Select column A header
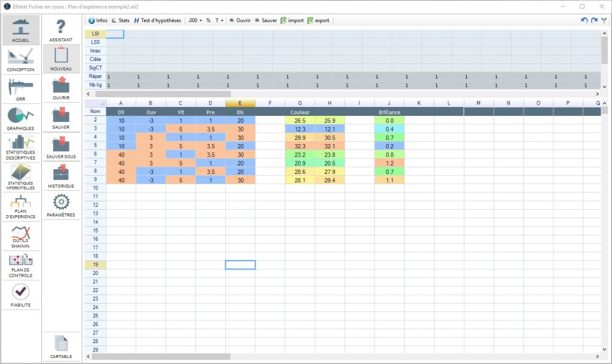This screenshot has height=364, width=612. tap(121, 103)
